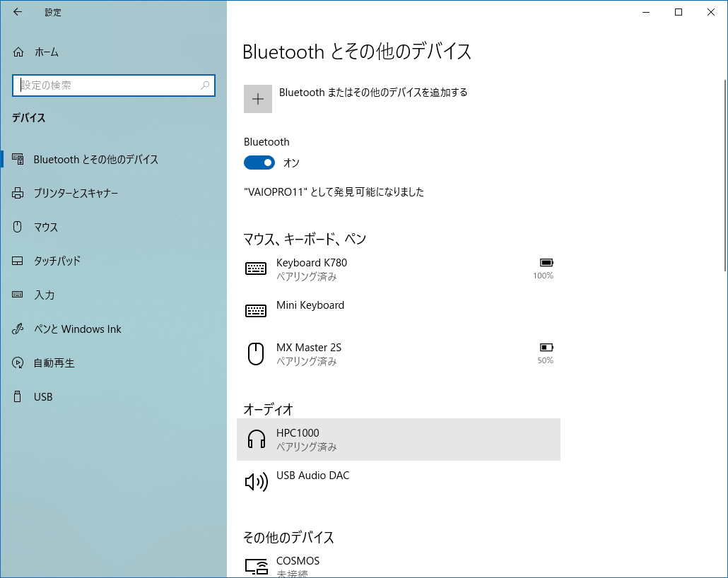The image size is (728, 578).
Task: Select the 入力 keyboard icon in sidebar
Action: pos(18,295)
